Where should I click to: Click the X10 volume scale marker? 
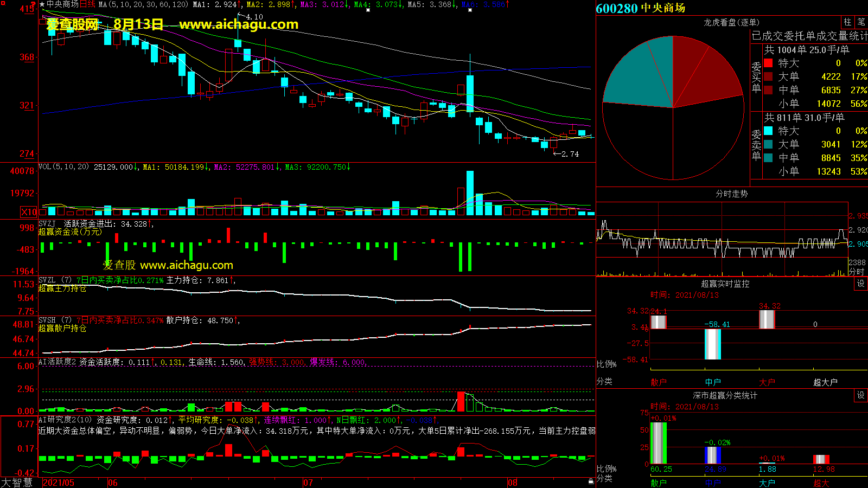click(x=29, y=212)
